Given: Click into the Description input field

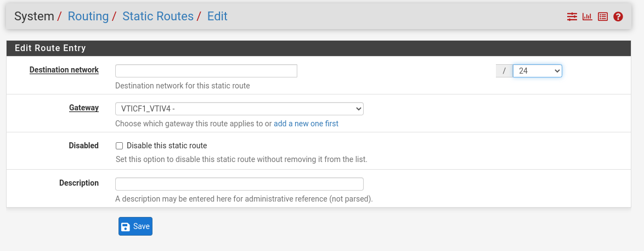Looking at the screenshot, I should coord(239,184).
